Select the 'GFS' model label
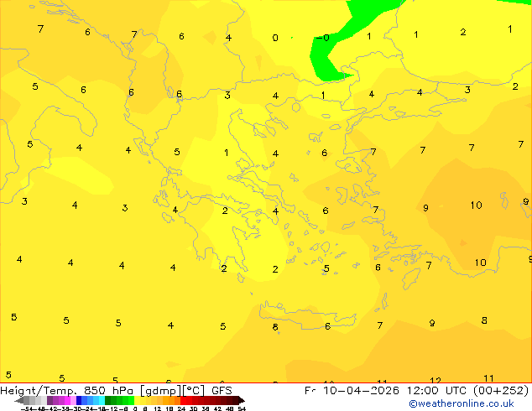Image resolution: width=532 pixels, height=411 pixels. [x=222, y=390]
